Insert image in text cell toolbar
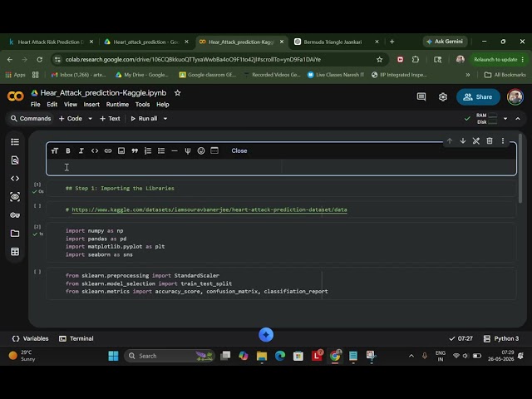This screenshot has width=532, height=399. tap(121, 151)
